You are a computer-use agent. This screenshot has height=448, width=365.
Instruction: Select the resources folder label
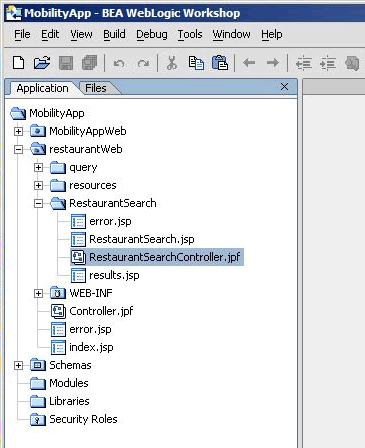pos(93,185)
